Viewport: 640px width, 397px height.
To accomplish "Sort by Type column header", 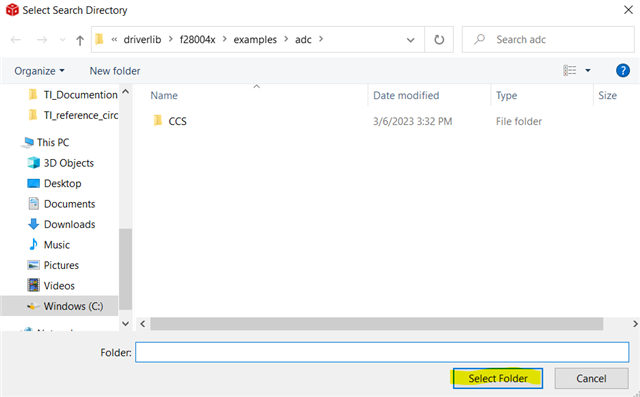I will pyautogui.click(x=507, y=95).
